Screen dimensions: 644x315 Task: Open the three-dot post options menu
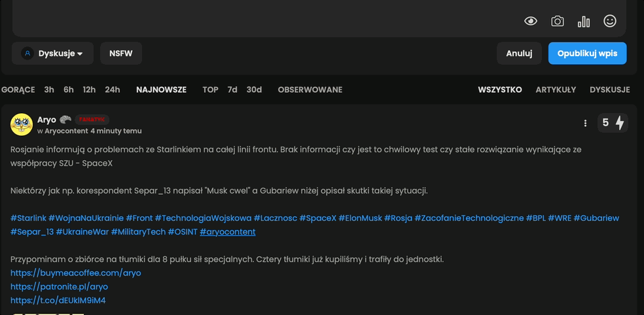[x=585, y=123]
